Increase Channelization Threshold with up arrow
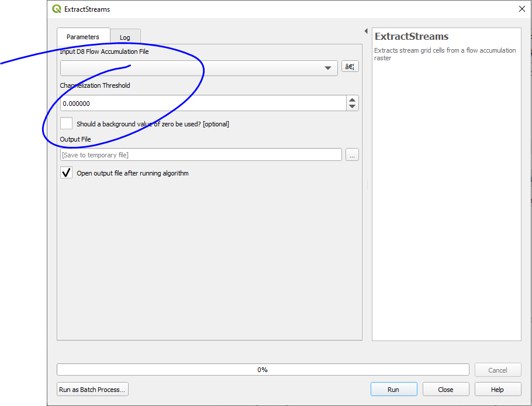Viewport: 532px width, 406px height. tap(352, 99)
